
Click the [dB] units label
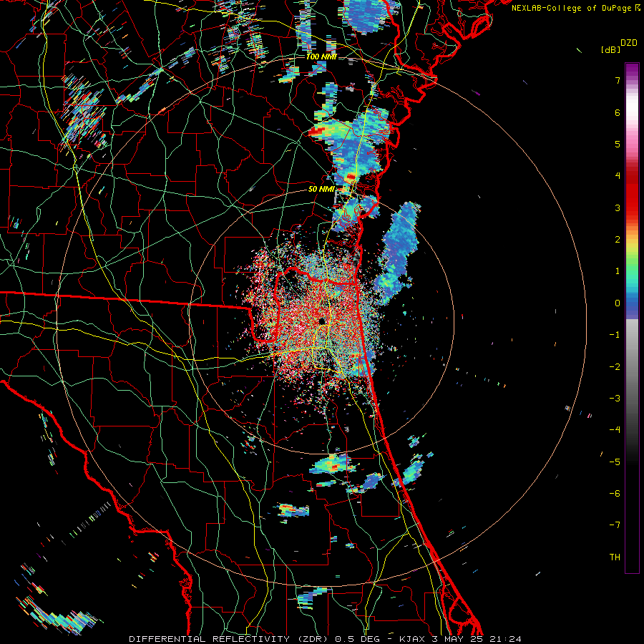point(610,49)
